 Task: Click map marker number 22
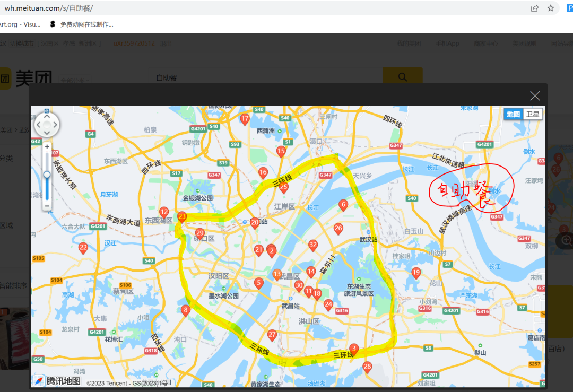pos(83,248)
